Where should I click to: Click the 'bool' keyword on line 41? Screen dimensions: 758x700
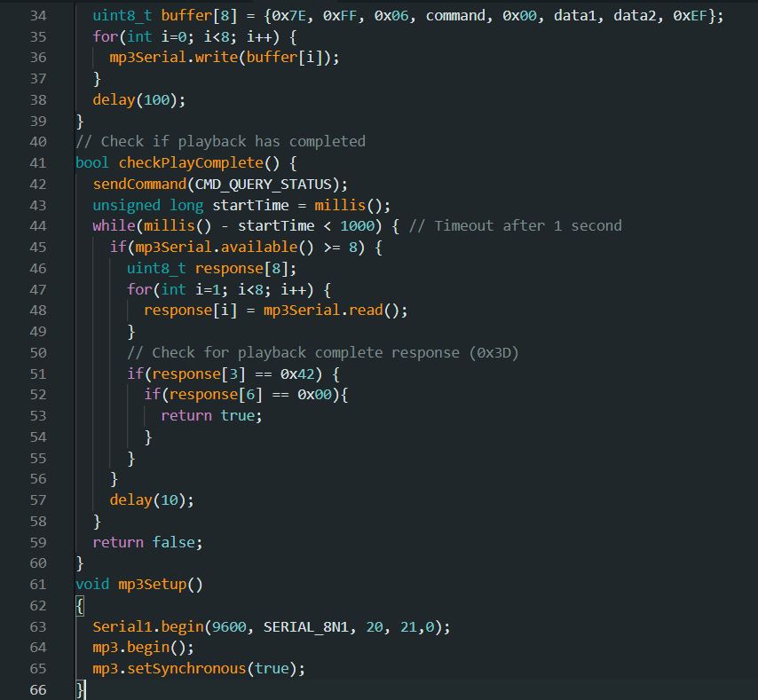coord(91,163)
